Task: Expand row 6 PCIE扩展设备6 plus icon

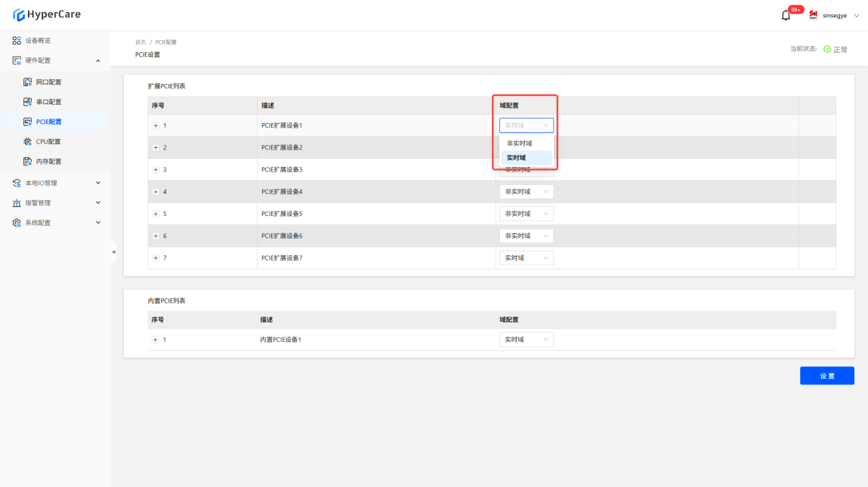Action: coord(156,236)
